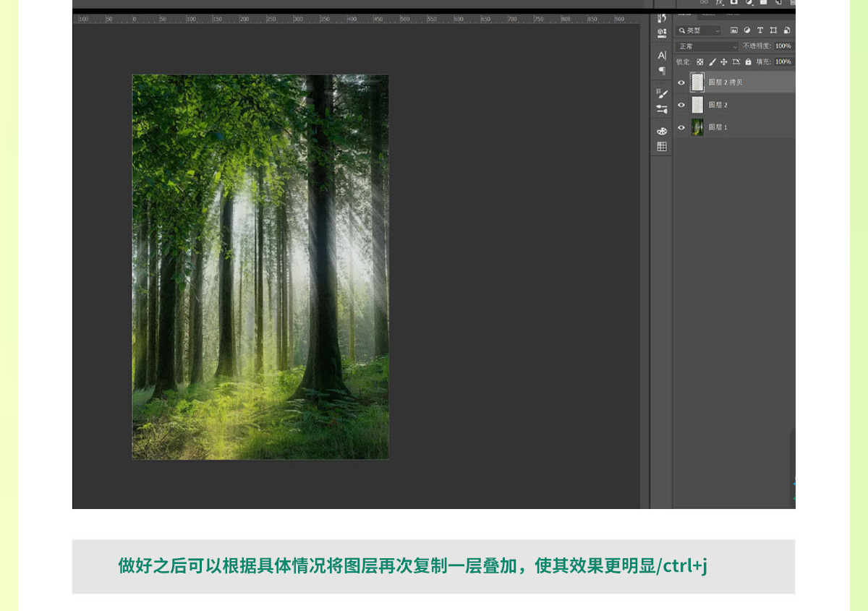Select the 图层 2 layer name
The height and width of the screenshot is (611, 868).
pos(718,106)
